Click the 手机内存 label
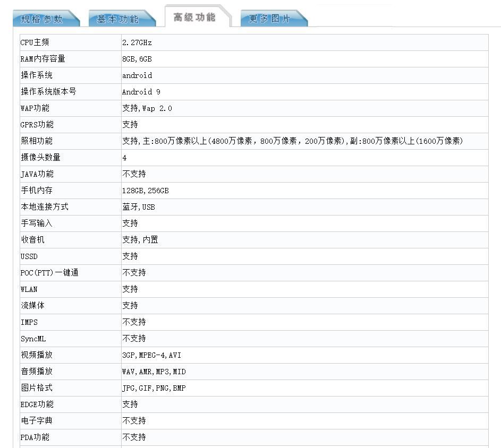Screen dimensions: 501x448 (x=37, y=191)
